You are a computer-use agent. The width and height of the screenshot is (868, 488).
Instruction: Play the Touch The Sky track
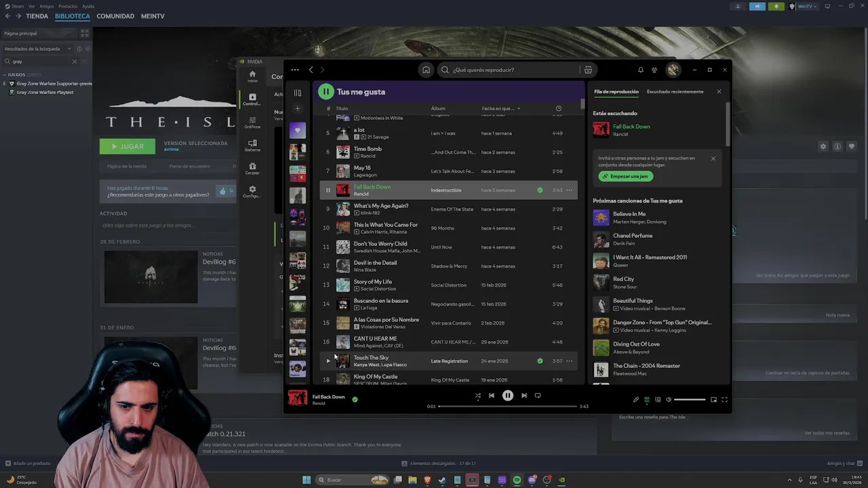[328, 361]
